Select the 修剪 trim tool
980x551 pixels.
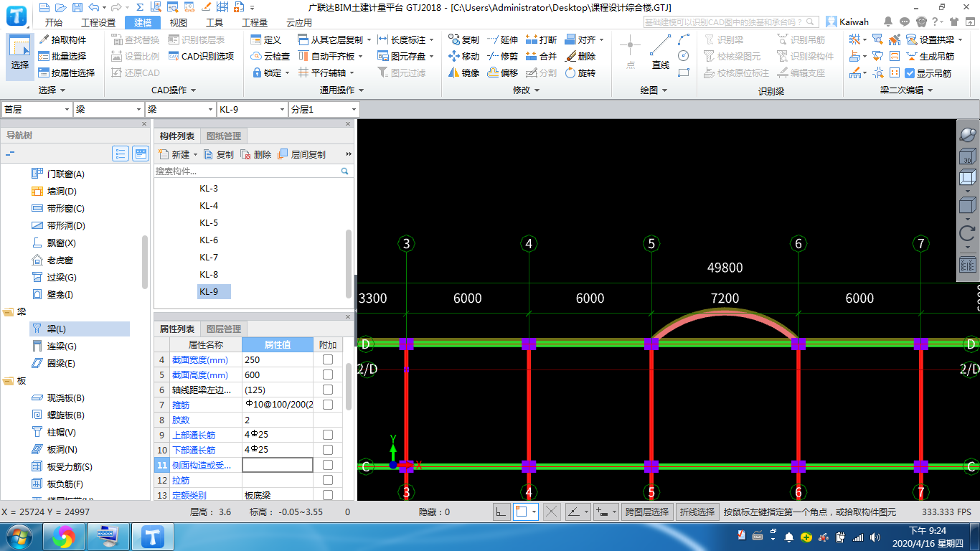[502, 56]
